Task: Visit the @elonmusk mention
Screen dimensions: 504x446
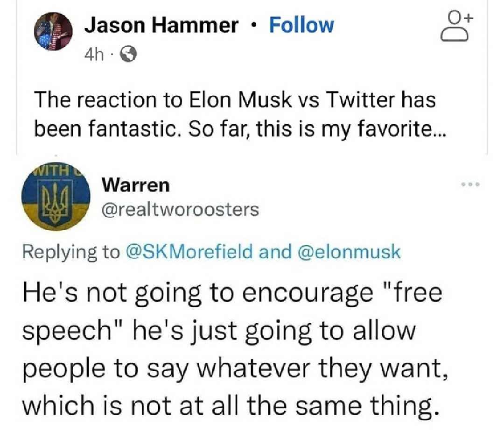Action: coord(350,251)
